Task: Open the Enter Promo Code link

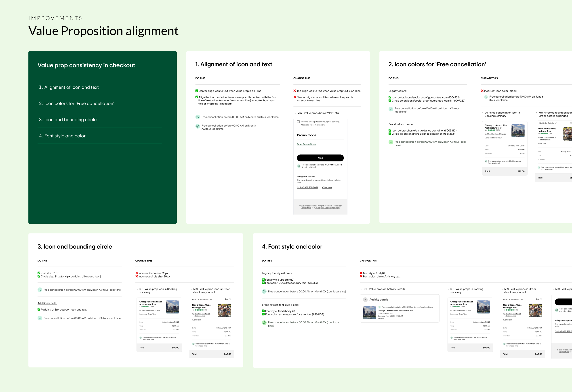Action: (306, 144)
